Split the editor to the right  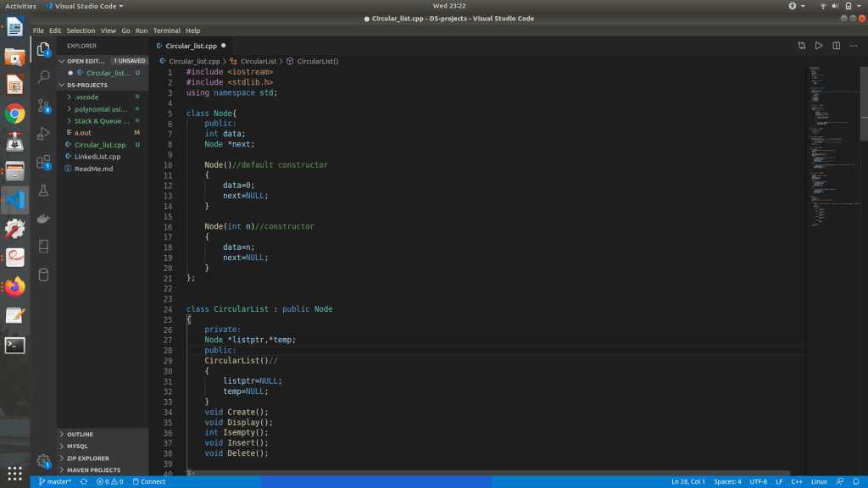[x=836, y=46]
